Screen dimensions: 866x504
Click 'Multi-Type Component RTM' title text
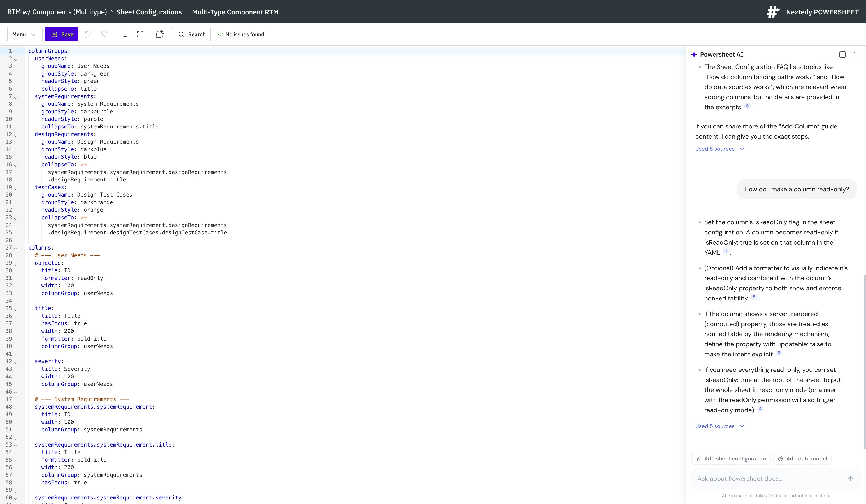point(235,12)
